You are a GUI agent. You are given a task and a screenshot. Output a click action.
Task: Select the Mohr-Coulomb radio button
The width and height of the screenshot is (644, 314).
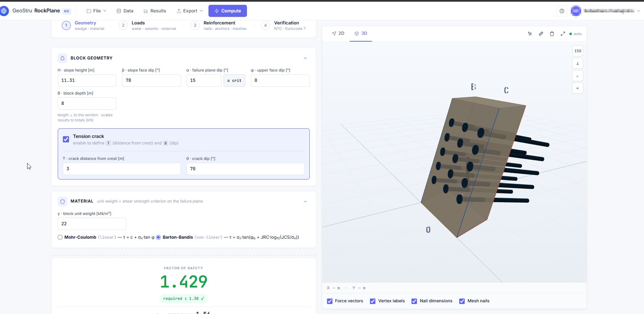point(60,237)
